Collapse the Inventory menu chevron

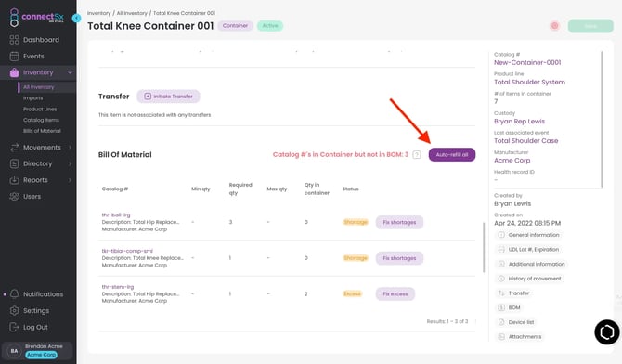click(x=70, y=72)
